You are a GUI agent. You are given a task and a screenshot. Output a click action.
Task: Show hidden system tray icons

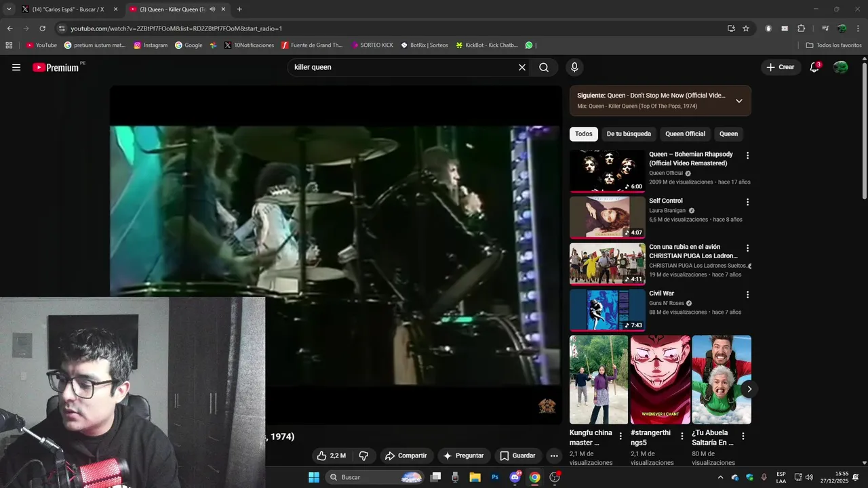pyautogui.click(x=720, y=477)
